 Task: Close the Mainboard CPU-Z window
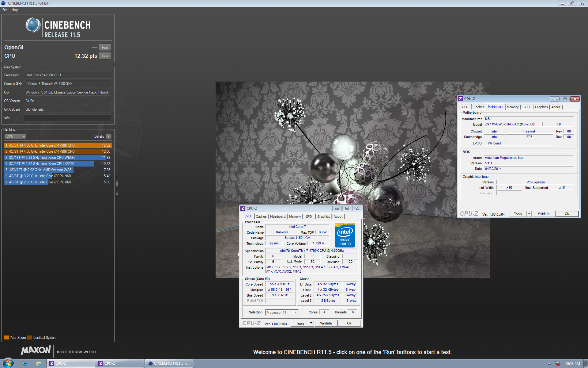pyautogui.click(x=575, y=99)
